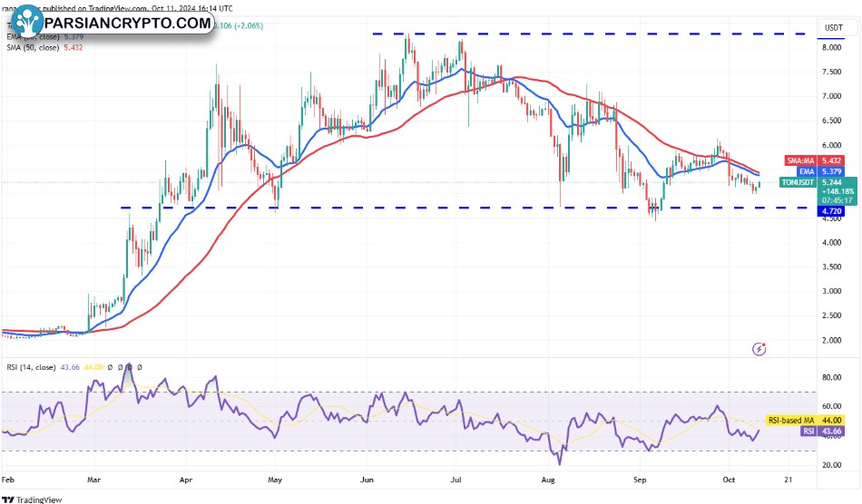862x504 pixels.
Task: Select the Mar label on time axis
Action: [x=94, y=480]
